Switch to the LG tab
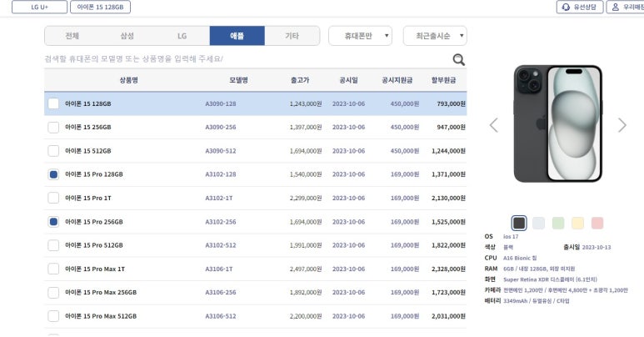This screenshot has height=337, width=644. pyautogui.click(x=182, y=36)
